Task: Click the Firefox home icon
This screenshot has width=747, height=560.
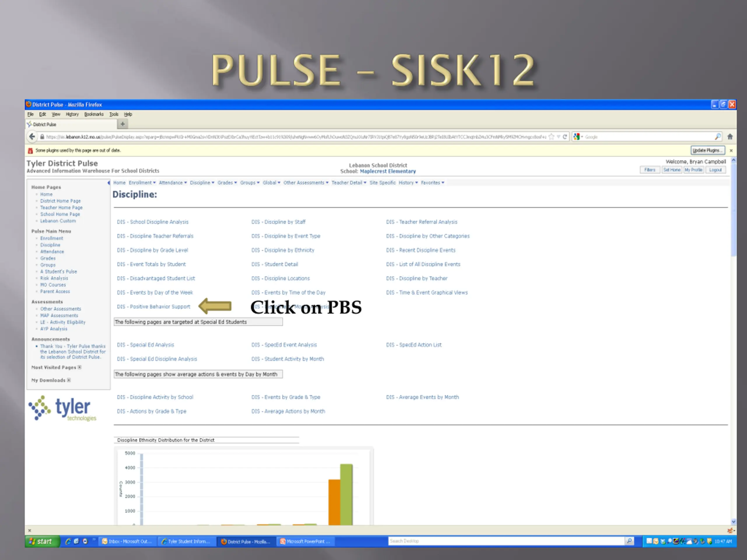Action: tap(730, 137)
